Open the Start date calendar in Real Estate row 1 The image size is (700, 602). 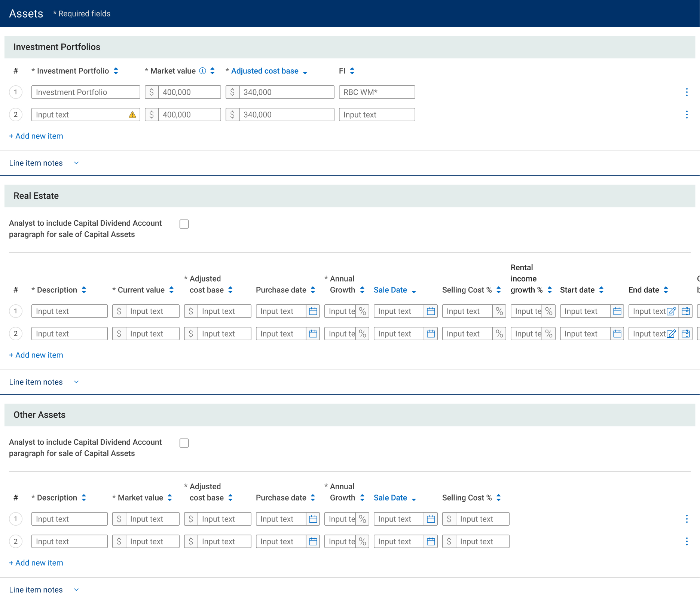click(x=617, y=311)
